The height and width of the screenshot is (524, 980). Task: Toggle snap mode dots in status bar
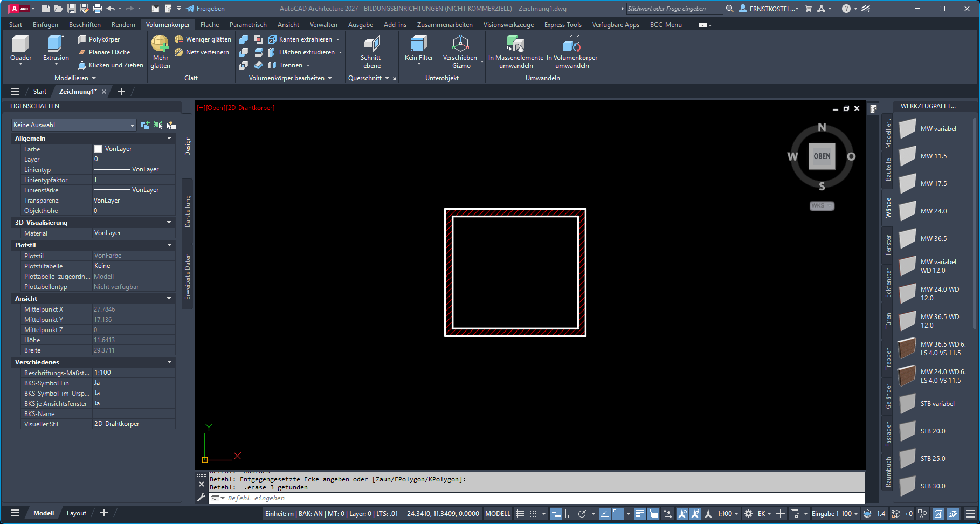(533, 514)
